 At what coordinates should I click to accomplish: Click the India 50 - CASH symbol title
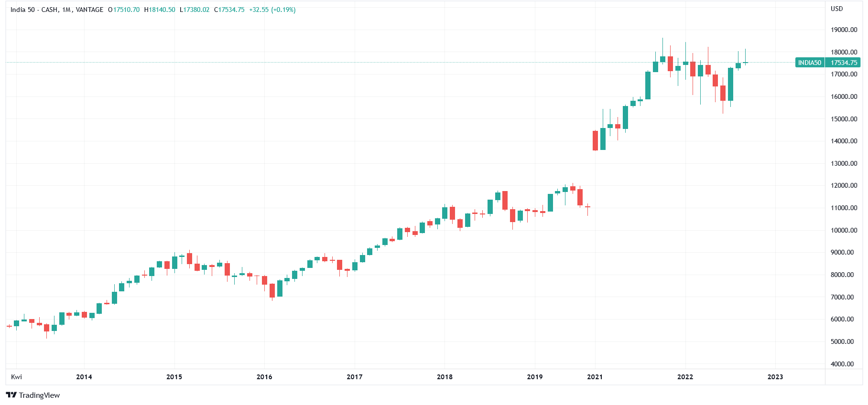tap(33, 10)
